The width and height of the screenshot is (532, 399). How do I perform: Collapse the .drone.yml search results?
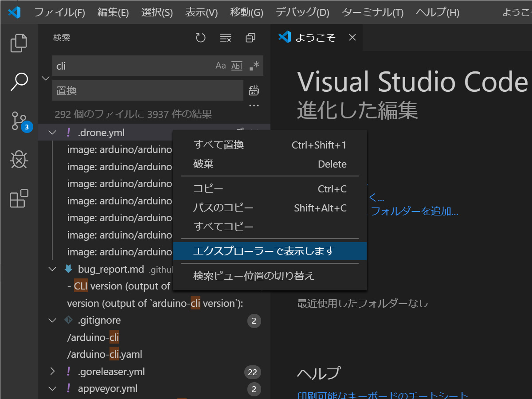52,132
